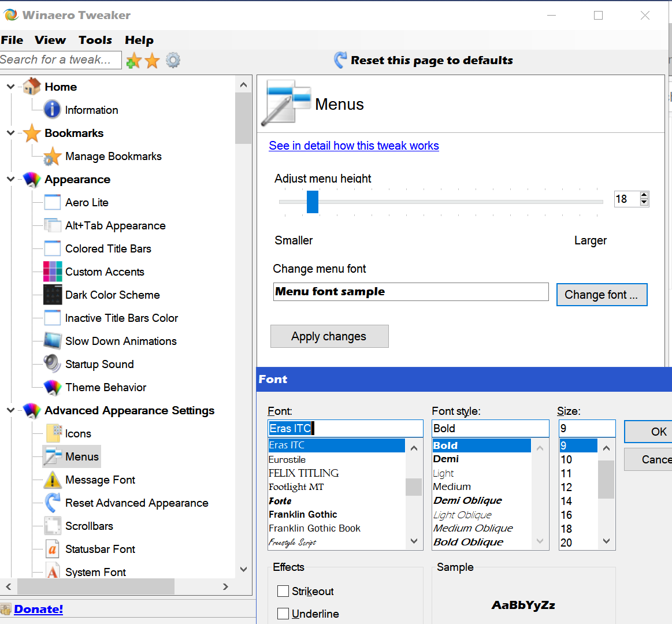Click the Statusbar Font icon
This screenshot has width=672, height=624.
[52, 549]
